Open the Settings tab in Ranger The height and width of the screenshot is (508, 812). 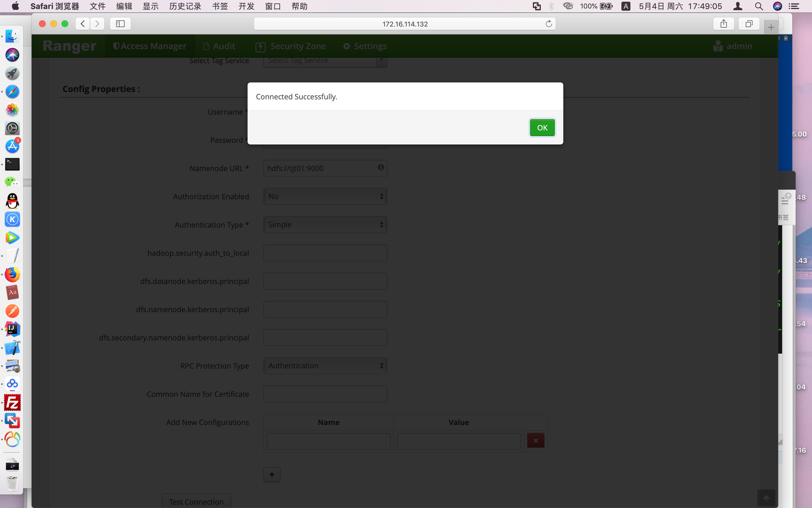tap(365, 46)
